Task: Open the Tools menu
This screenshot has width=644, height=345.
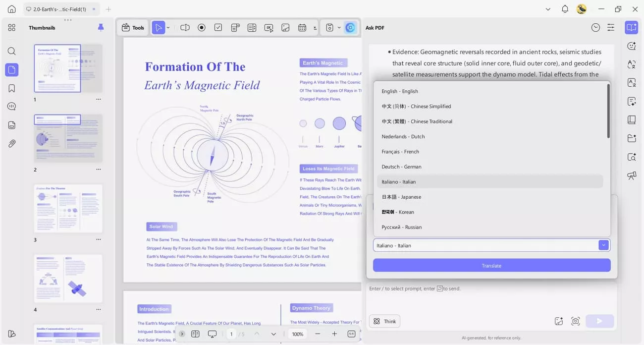Action: (x=133, y=28)
